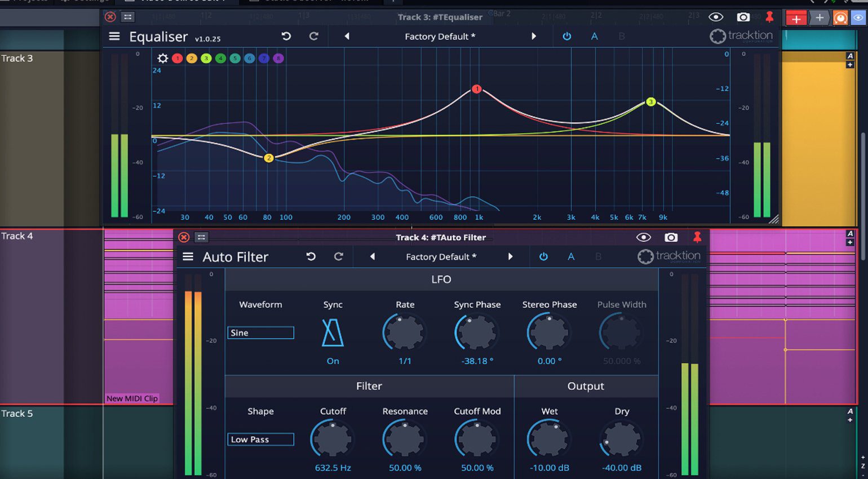Image resolution: width=868 pixels, height=479 pixels.
Task: Select EQ band 2 button
Action: pos(192,58)
